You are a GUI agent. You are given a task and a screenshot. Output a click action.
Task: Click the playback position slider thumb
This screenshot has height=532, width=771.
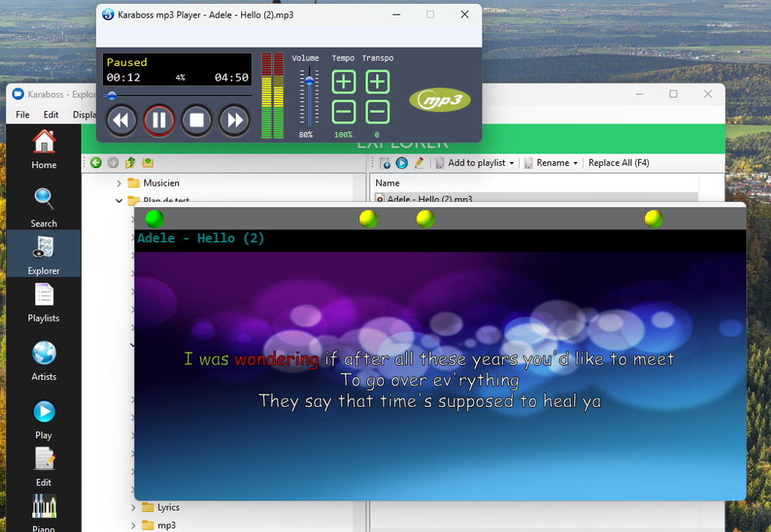coord(111,95)
